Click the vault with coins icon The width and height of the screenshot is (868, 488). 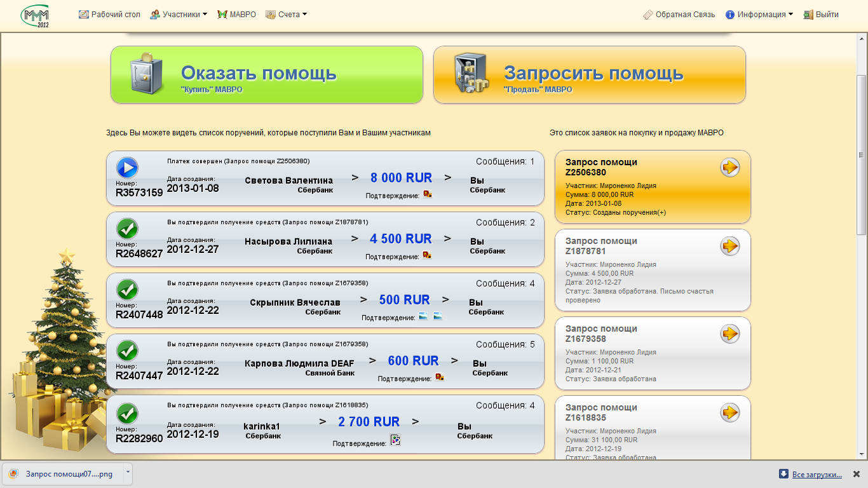pyautogui.click(x=471, y=73)
